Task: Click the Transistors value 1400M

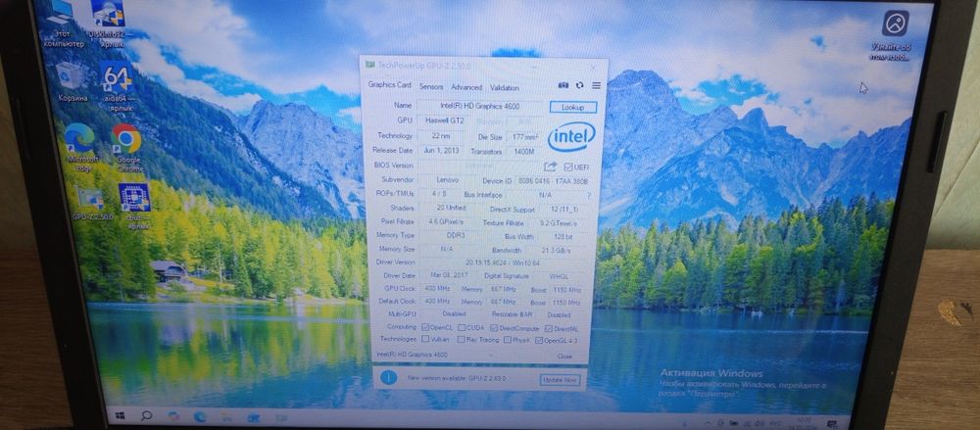Action: click(524, 152)
